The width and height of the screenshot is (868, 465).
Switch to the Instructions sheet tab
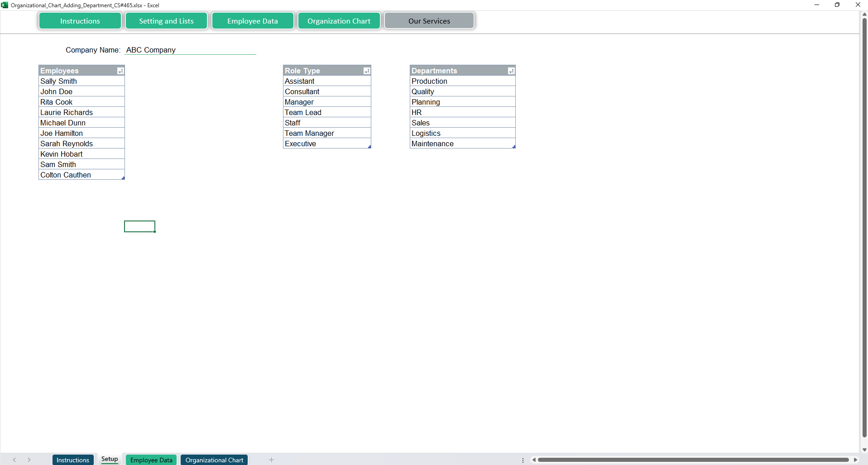pos(73,460)
